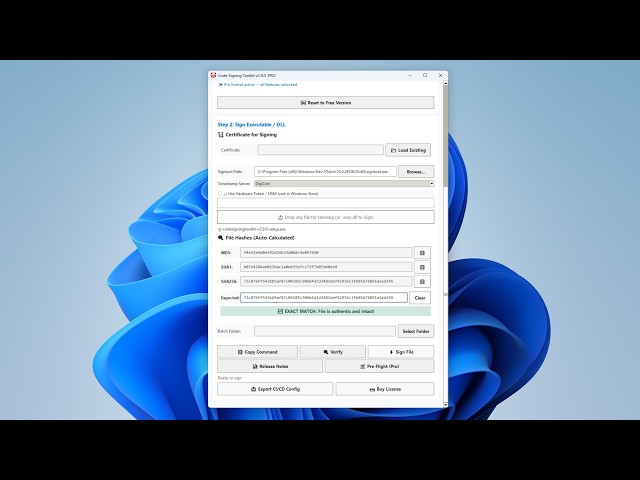This screenshot has height=480, width=640.
Task: Click Reset to Free Version button
Action: point(326,102)
